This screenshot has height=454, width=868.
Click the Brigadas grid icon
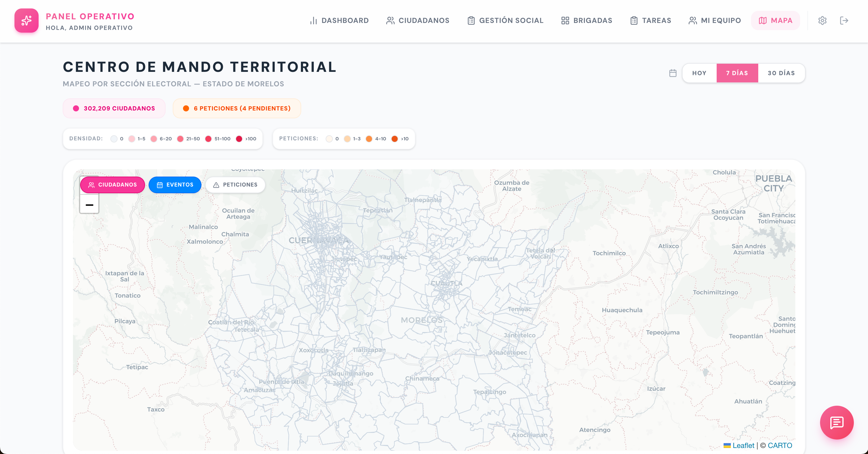tap(566, 21)
